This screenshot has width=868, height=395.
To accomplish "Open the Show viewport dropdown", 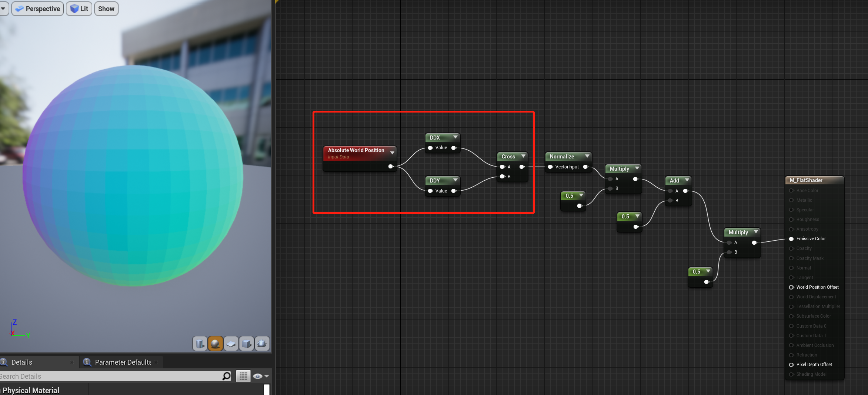I will tap(106, 9).
